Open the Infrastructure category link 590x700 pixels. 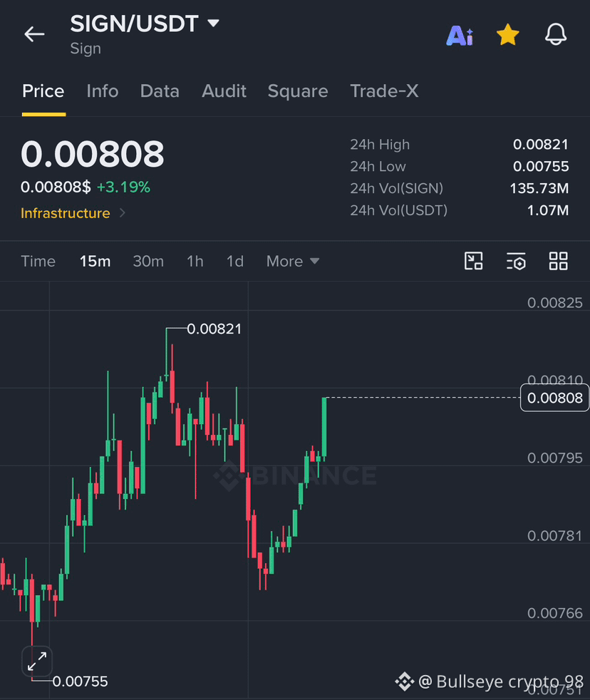tap(65, 213)
